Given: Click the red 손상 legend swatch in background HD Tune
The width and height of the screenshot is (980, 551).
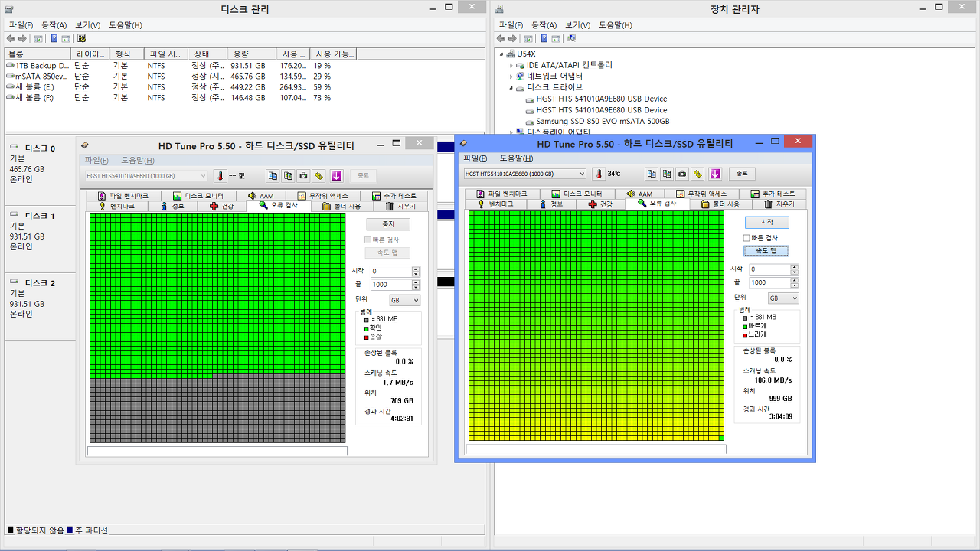Looking at the screenshot, I should [x=367, y=337].
